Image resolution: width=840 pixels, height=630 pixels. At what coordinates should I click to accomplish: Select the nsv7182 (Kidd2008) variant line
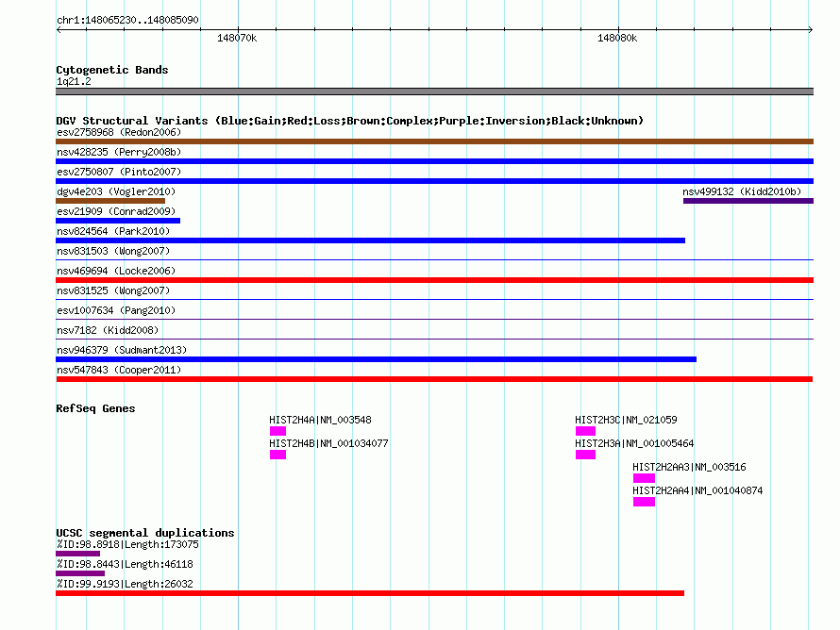pos(434,340)
